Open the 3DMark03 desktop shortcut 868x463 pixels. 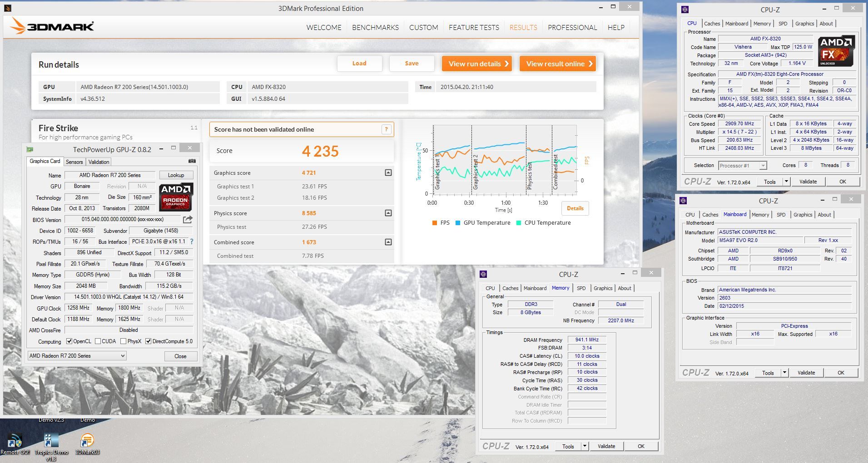tap(87, 444)
